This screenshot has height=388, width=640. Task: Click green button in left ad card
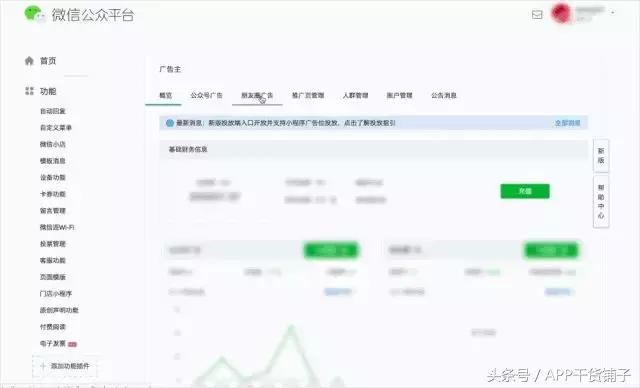331,250
